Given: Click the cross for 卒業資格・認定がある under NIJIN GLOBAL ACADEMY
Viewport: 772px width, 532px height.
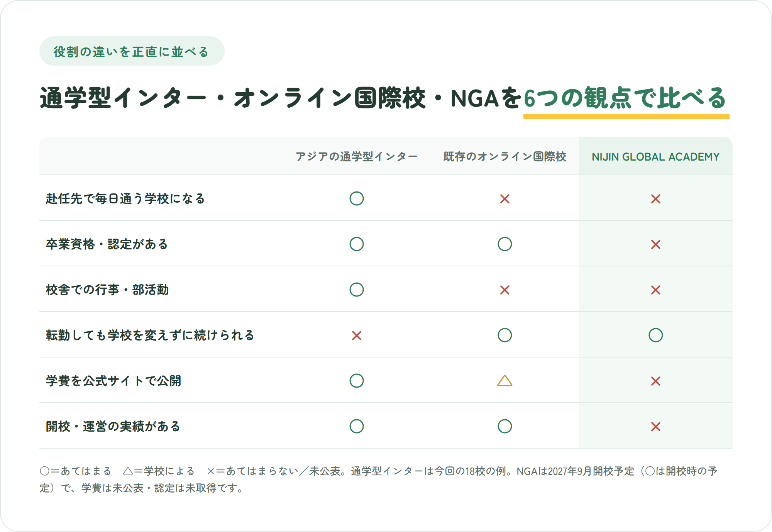Looking at the screenshot, I should (656, 244).
